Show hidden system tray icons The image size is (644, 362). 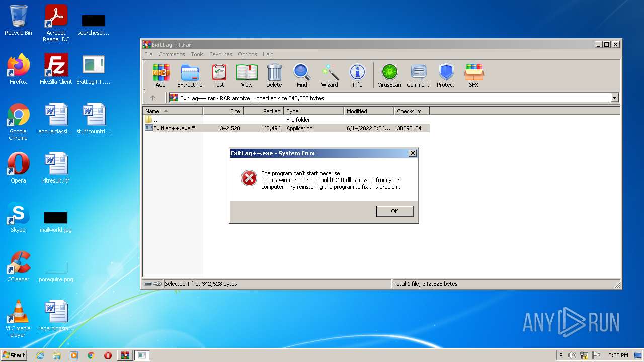point(561,355)
